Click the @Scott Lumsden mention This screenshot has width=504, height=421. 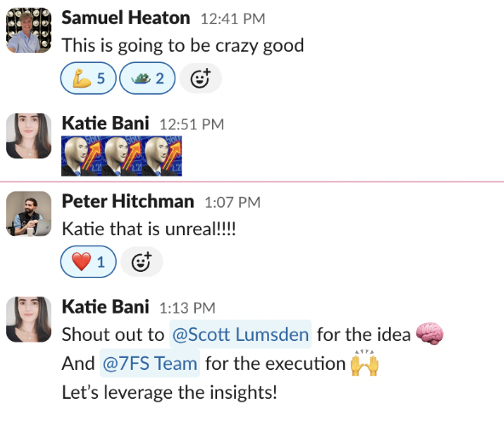[240, 334]
